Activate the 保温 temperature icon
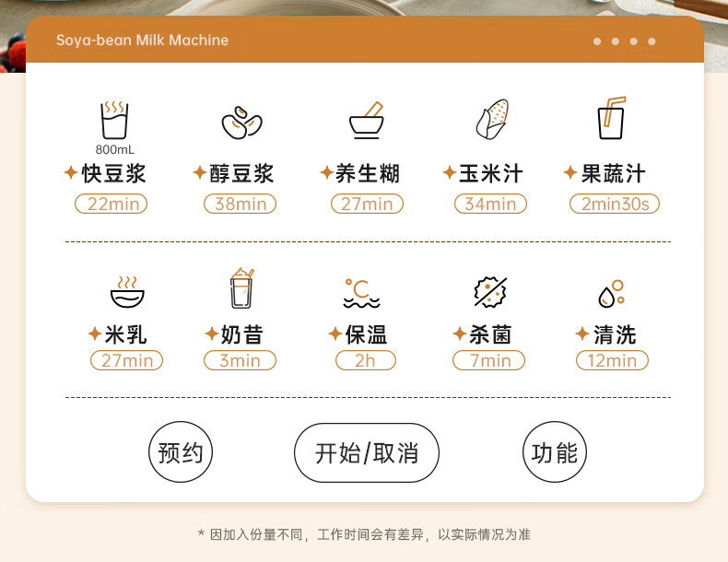Viewport: 728px width, 562px height. pyautogui.click(x=361, y=293)
